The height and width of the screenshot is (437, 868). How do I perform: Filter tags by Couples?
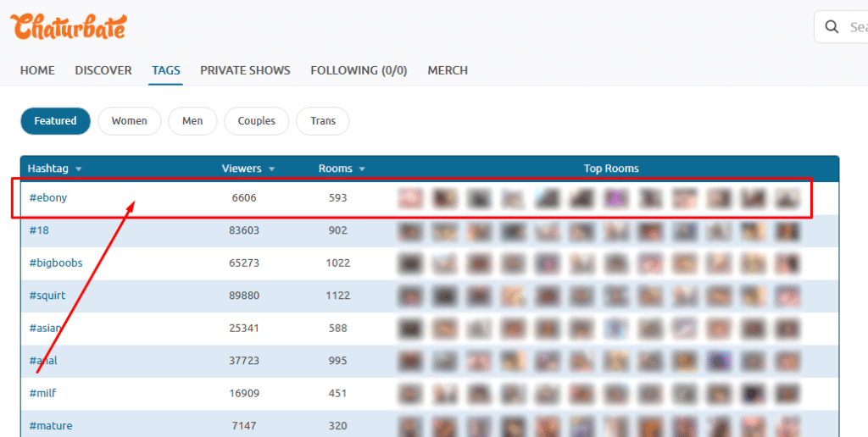pyautogui.click(x=257, y=120)
